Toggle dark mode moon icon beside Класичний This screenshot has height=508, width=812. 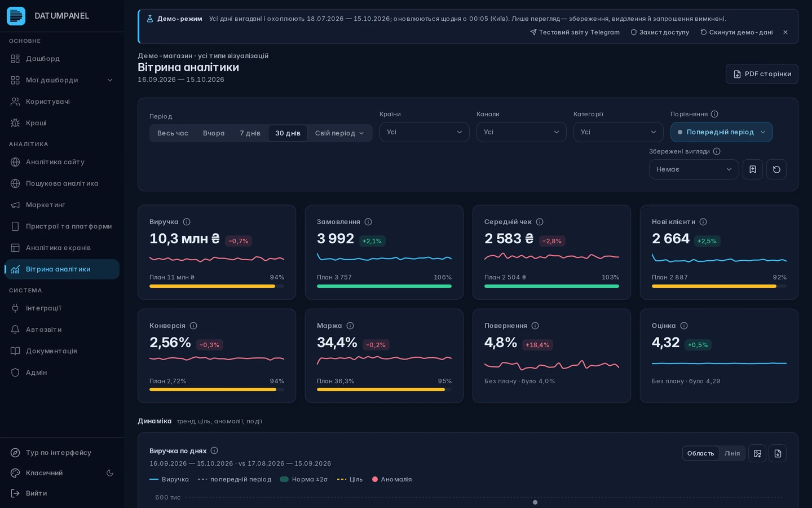[110, 473]
